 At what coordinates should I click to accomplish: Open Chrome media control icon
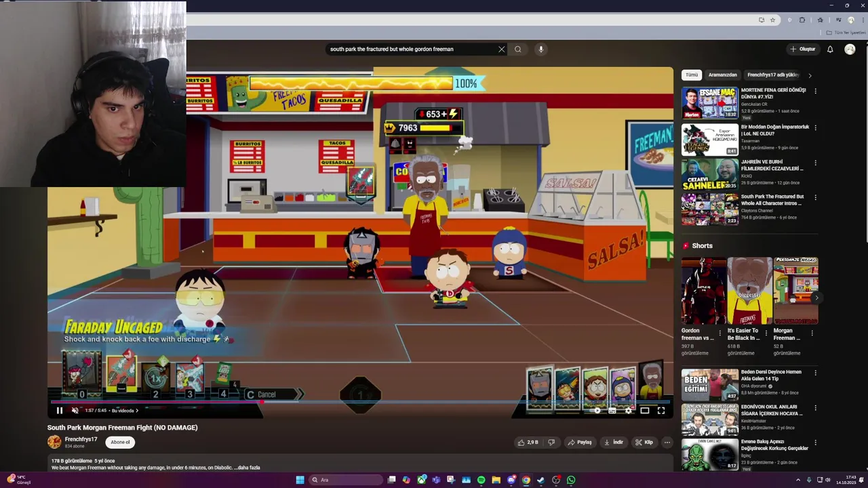click(838, 20)
